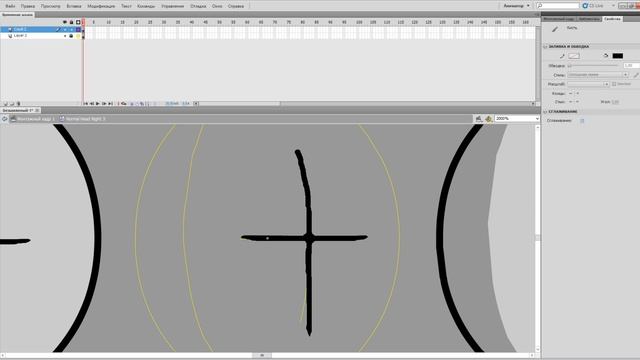Open the Концы cap dropdown

click(x=574, y=93)
